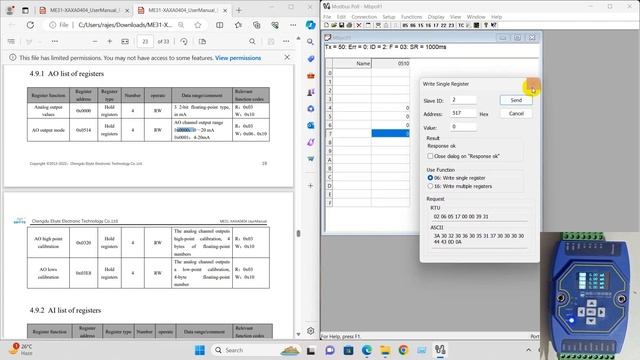Click PDF fit to width icon
Viewport: 640px width, 360px height.
tap(125, 42)
